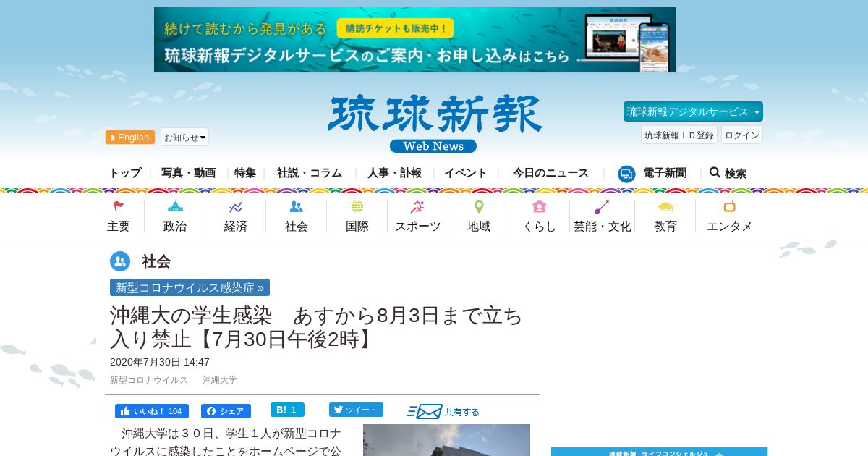Click the blue 社会 section icon beside heading
This screenshot has width=868, height=456.
point(120,261)
